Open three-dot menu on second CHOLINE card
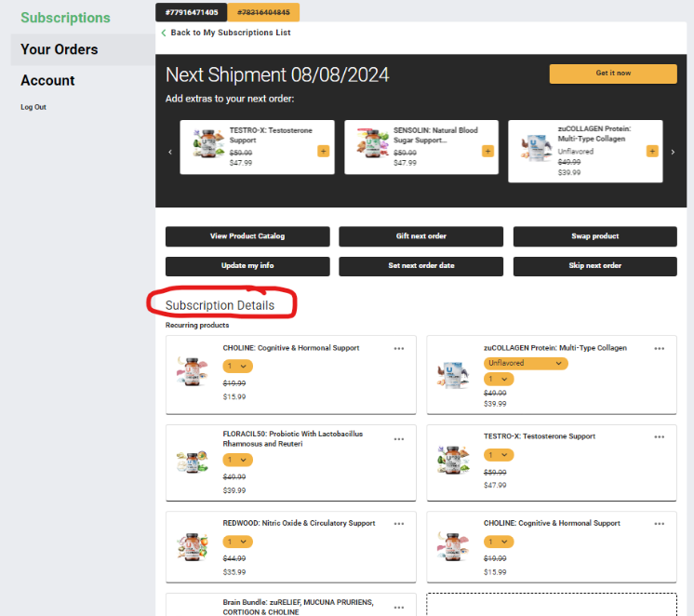 point(659,524)
